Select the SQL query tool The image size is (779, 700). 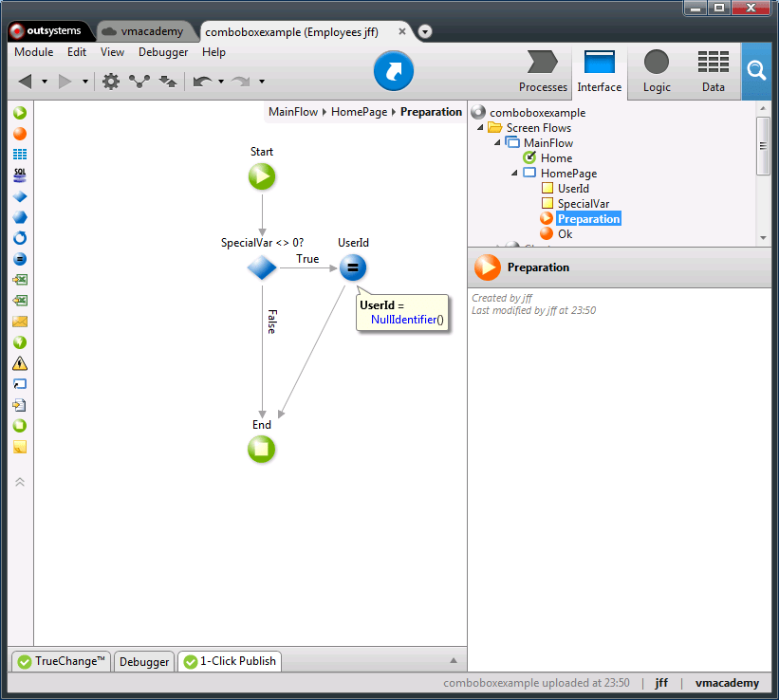point(20,175)
